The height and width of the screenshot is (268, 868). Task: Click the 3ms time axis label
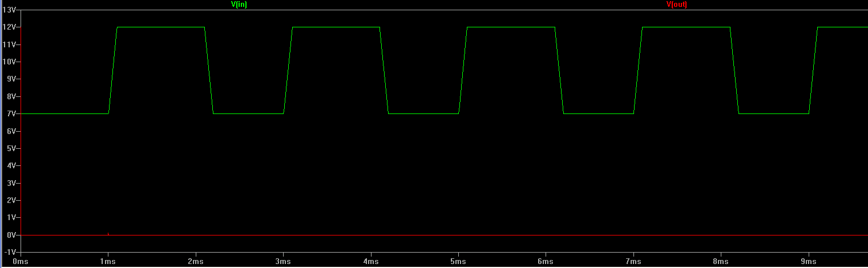(283, 262)
